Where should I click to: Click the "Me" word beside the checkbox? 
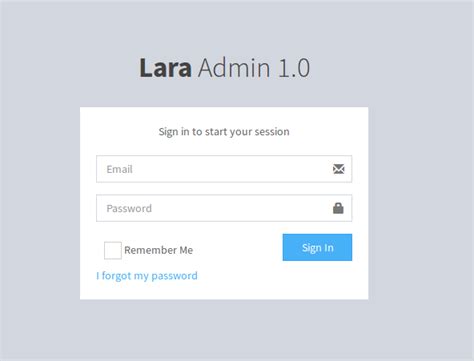(186, 250)
